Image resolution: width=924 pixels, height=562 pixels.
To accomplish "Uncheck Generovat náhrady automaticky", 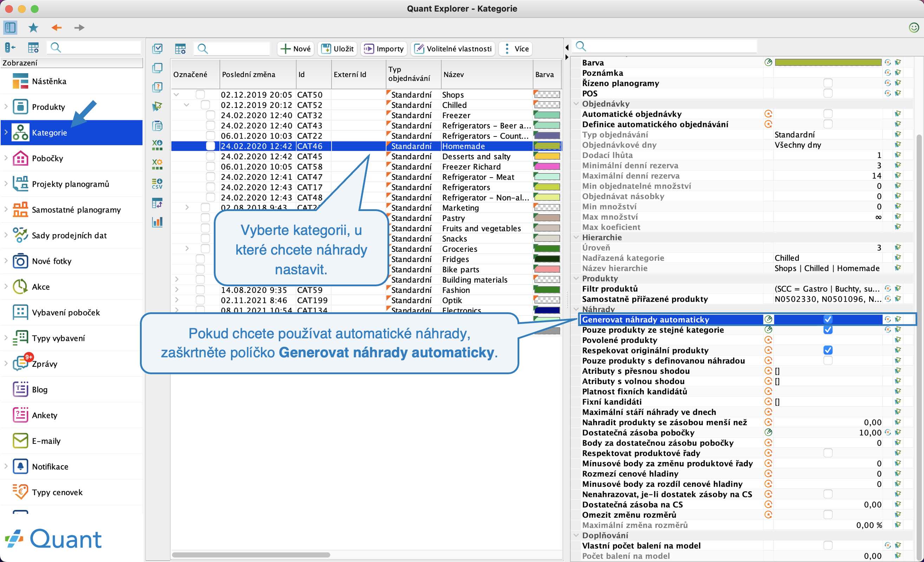I will [x=828, y=319].
